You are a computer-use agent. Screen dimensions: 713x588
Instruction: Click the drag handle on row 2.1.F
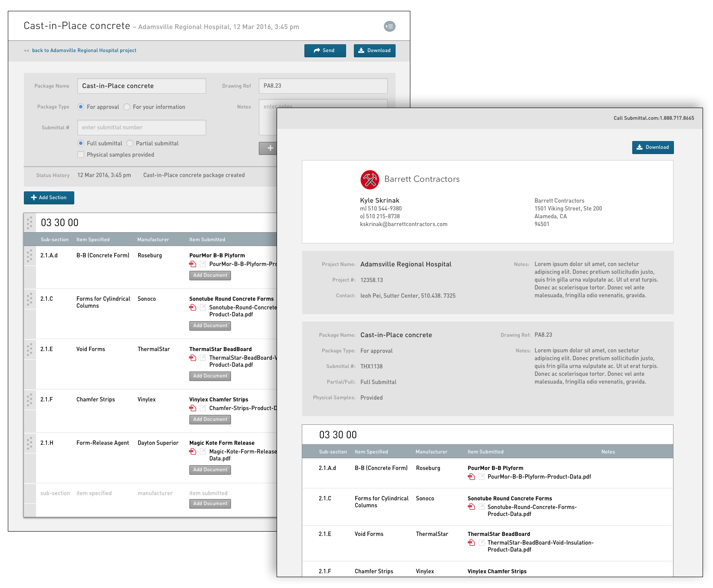tap(30, 400)
